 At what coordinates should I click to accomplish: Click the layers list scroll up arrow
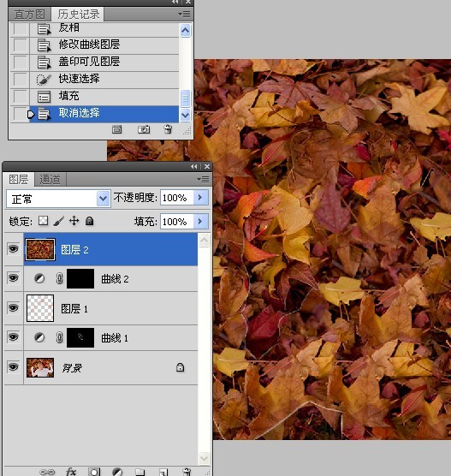pyautogui.click(x=204, y=241)
